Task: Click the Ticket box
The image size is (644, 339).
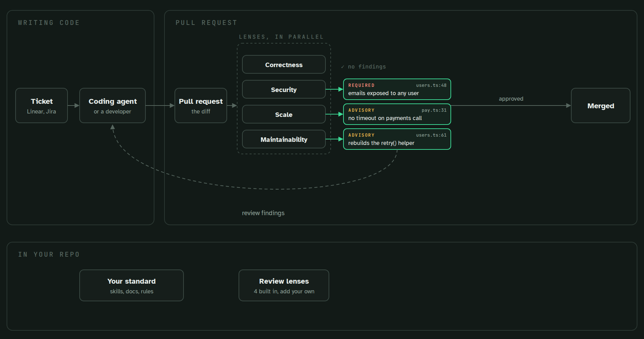Action: (42, 106)
